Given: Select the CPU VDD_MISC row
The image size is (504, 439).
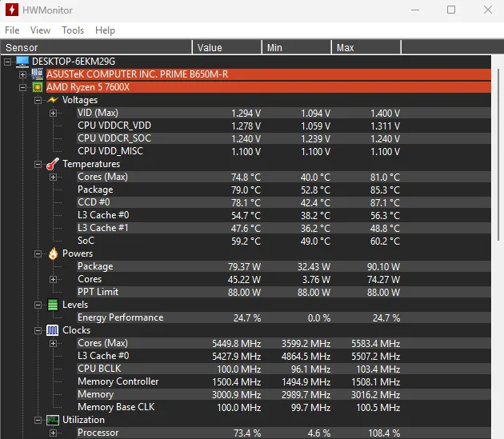Looking at the screenshot, I should click(x=284, y=151).
